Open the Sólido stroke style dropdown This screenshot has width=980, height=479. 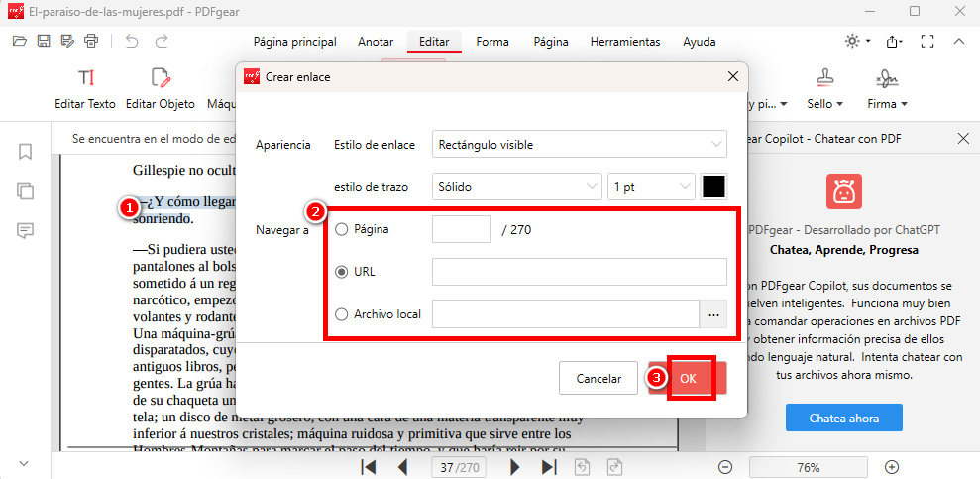click(516, 186)
